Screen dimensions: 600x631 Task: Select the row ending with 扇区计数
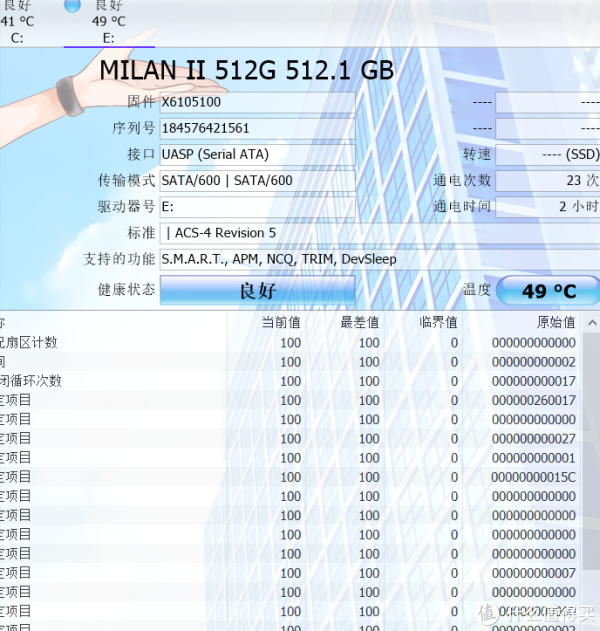290,343
